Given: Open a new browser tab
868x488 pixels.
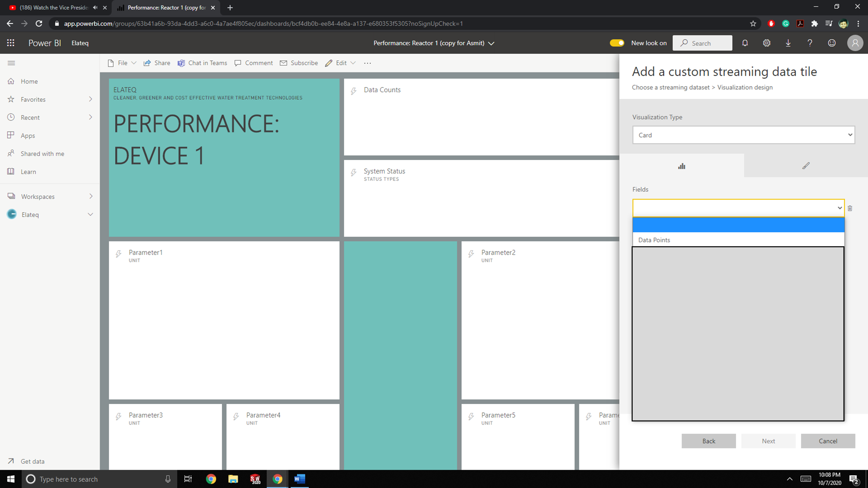Looking at the screenshot, I should click(x=230, y=7).
